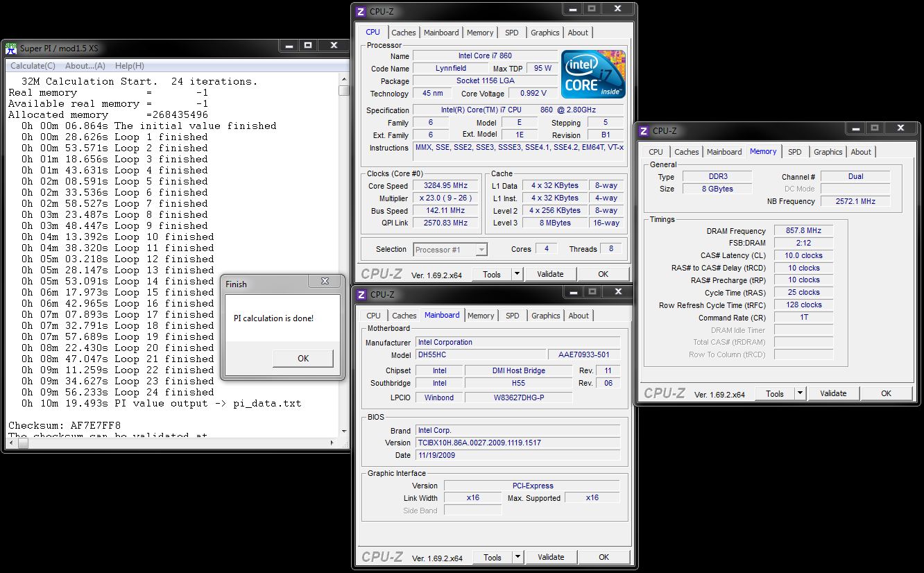Click the BIOS version TCIBX10H.86A.0027.2009.1119.1517

(x=517, y=443)
